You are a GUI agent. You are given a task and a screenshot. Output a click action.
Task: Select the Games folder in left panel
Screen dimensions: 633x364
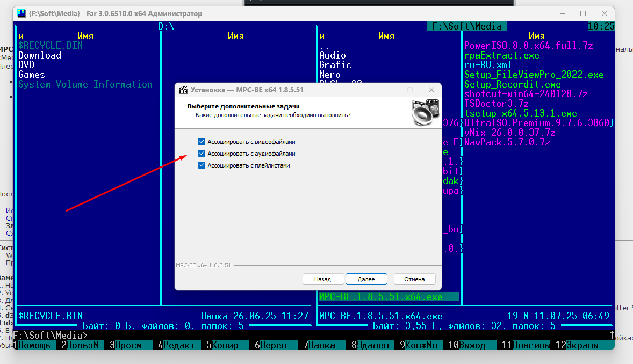pyautogui.click(x=32, y=75)
